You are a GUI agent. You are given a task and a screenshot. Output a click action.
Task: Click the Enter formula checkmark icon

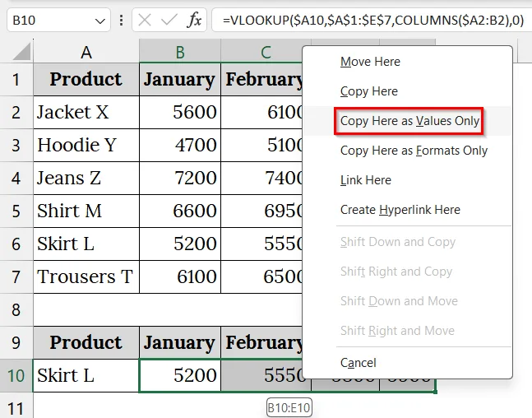pyautogui.click(x=169, y=21)
